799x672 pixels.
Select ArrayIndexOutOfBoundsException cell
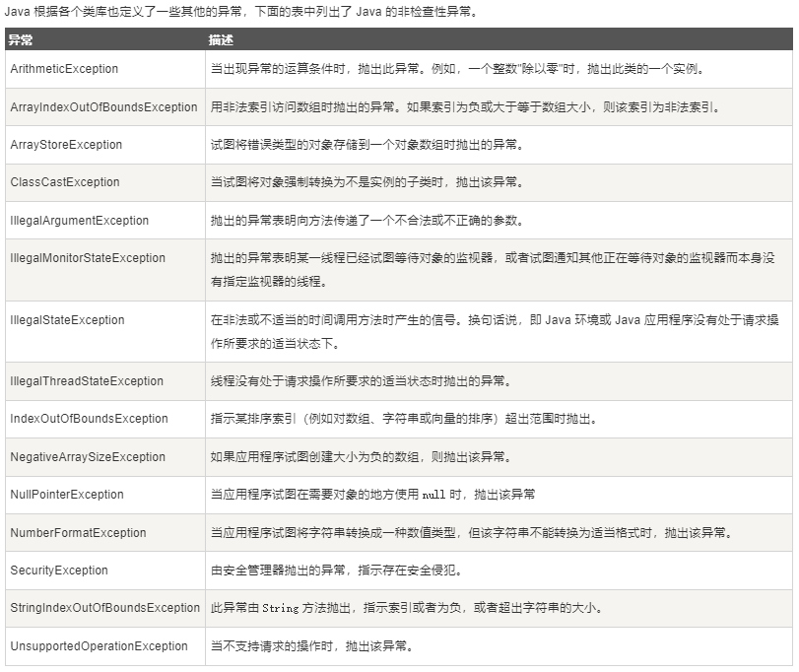point(105,107)
